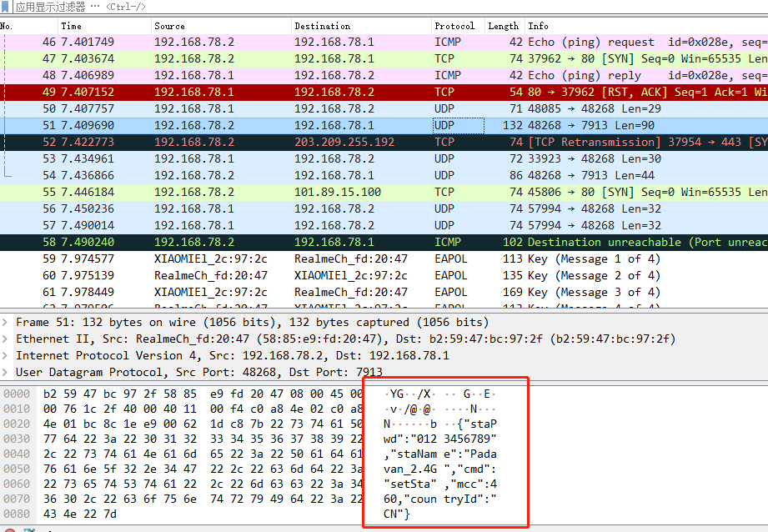Click hex offset 0030 row in bytes pane
This screenshot has height=532, width=768.
(17, 439)
